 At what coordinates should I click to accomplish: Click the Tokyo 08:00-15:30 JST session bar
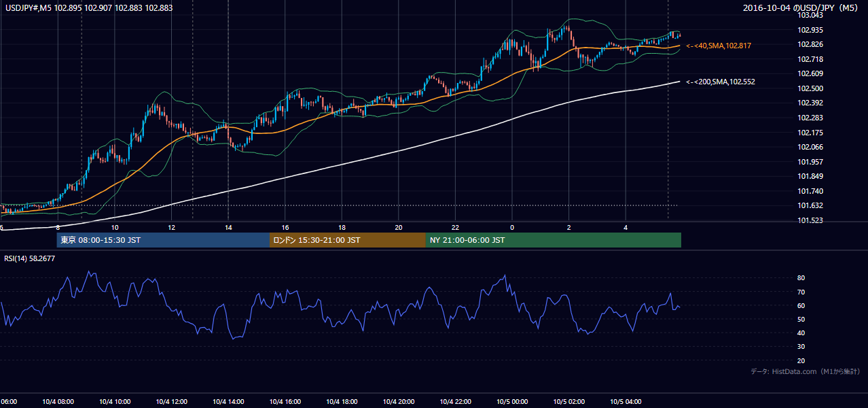(x=163, y=240)
